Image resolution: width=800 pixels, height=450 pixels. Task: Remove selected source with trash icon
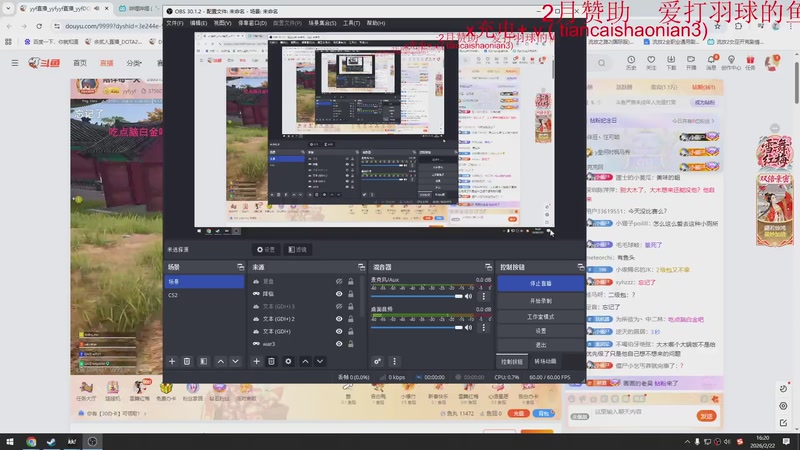[x=271, y=361]
